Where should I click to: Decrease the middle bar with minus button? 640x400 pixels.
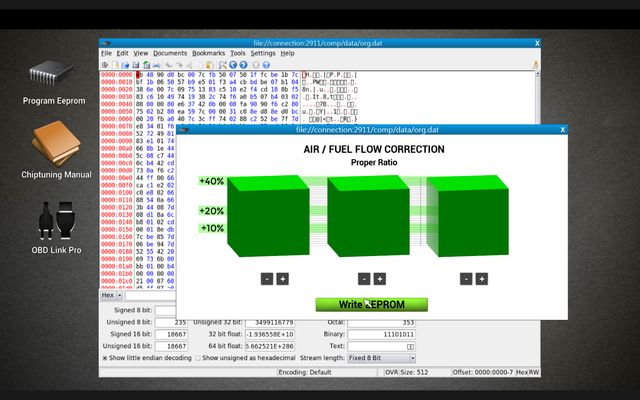point(365,279)
